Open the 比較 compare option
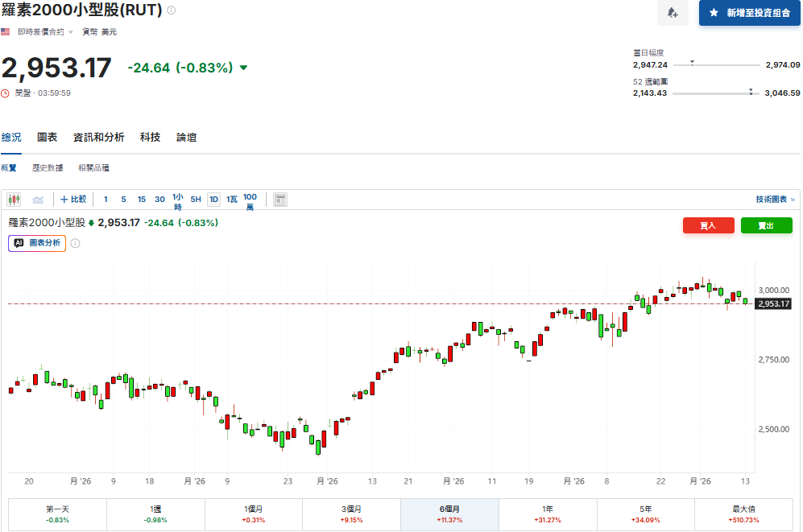The height and width of the screenshot is (532, 803). pyautogui.click(x=73, y=200)
